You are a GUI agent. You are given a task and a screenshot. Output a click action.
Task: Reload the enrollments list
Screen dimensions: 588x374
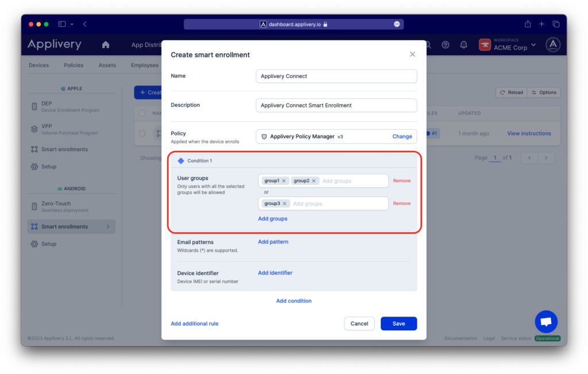[512, 92]
